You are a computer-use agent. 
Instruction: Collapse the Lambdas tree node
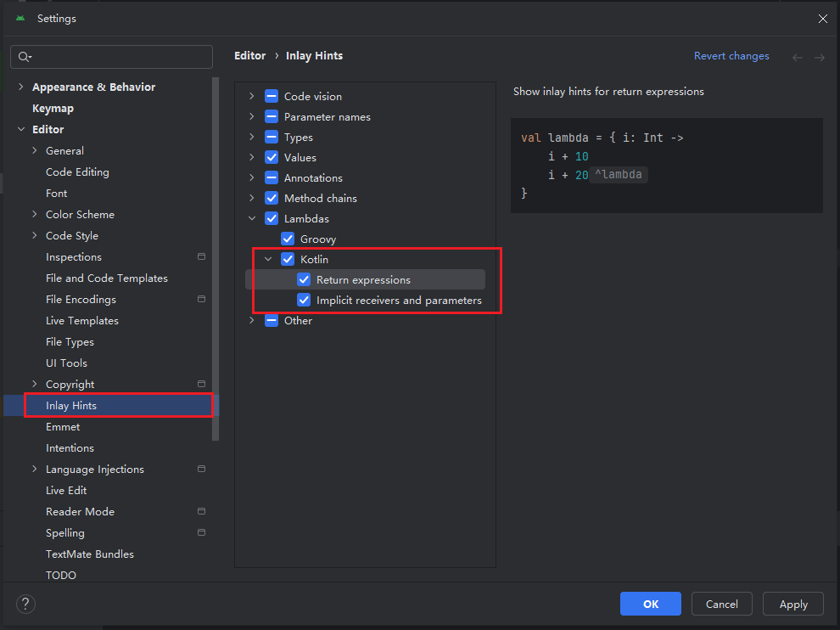(251, 218)
